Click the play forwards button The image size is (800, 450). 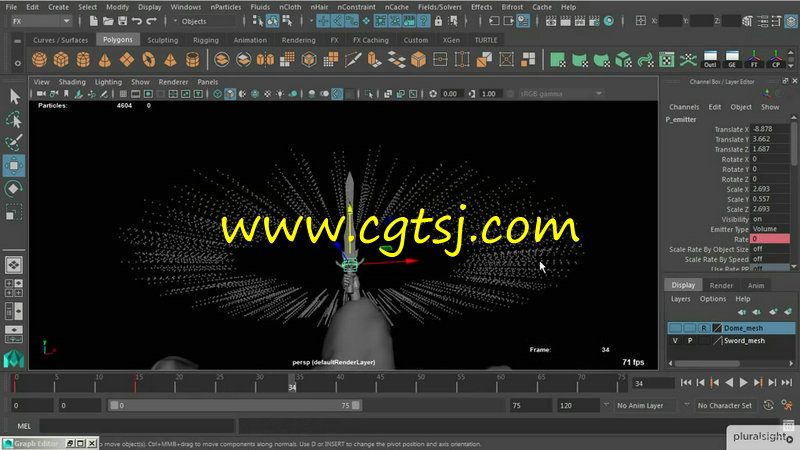click(x=743, y=383)
